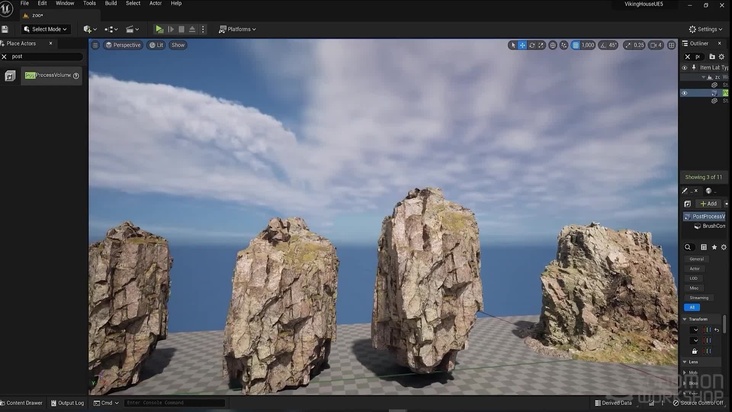Open the quick add content dropdown
The image size is (732, 412).
[90, 29]
